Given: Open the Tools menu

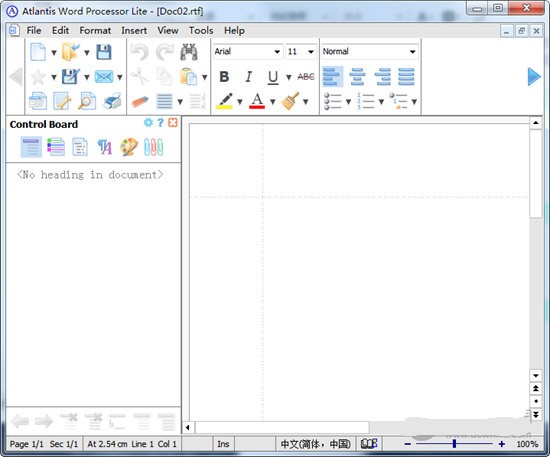Looking at the screenshot, I should click(201, 31).
